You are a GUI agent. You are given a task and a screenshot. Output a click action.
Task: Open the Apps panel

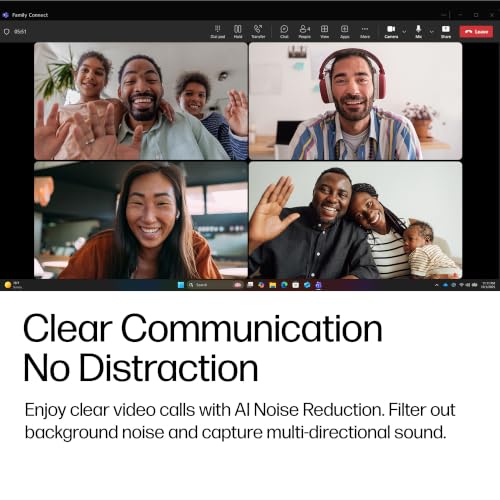tap(345, 32)
